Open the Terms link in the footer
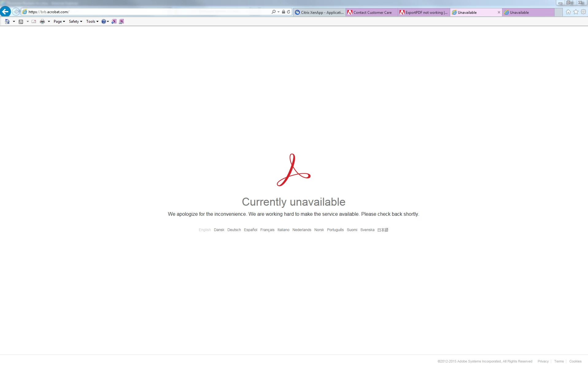Viewport: 588px width, 368px height. (559, 361)
